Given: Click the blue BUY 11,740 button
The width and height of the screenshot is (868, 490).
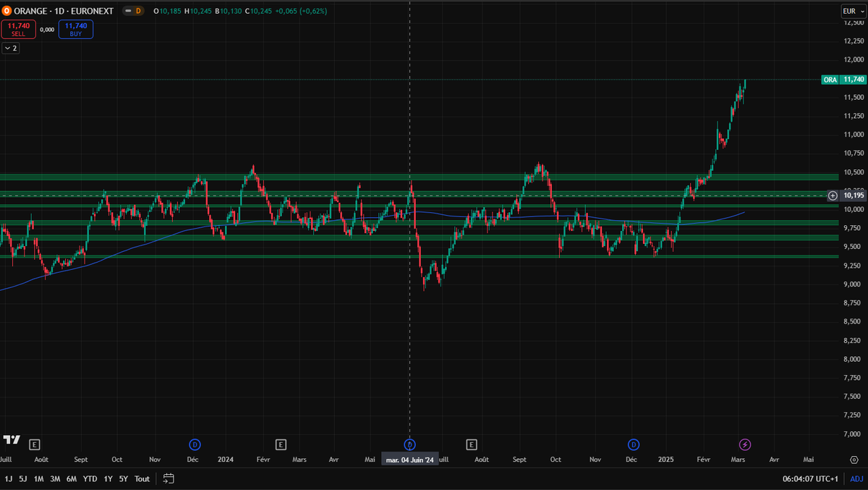Looking at the screenshot, I should 76,29.
